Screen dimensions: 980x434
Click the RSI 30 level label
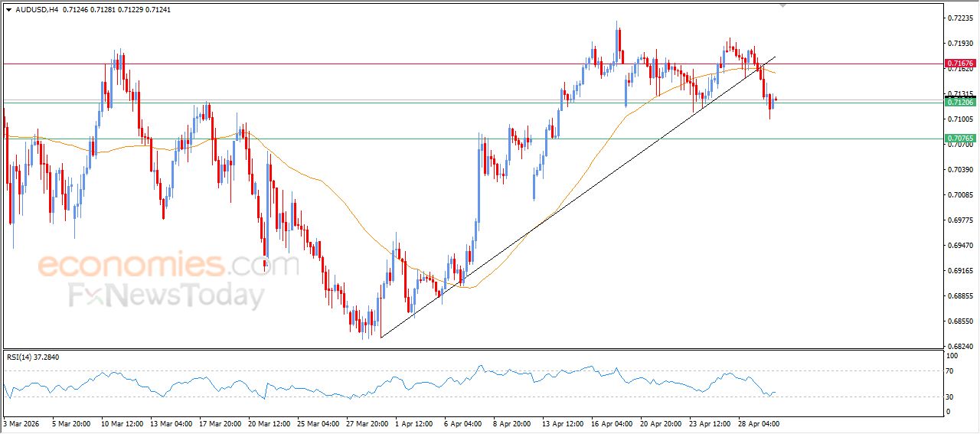point(952,396)
